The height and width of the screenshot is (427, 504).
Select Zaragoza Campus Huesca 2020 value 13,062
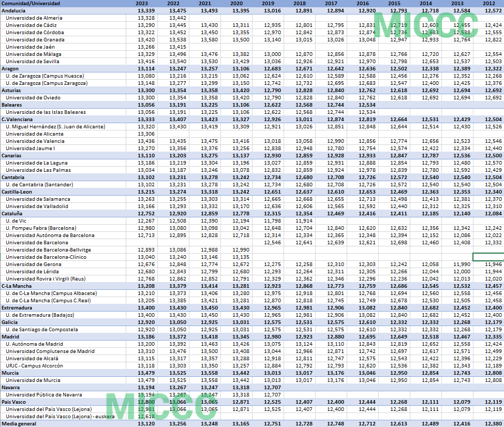pyautogui.click(x=241, y=76)
